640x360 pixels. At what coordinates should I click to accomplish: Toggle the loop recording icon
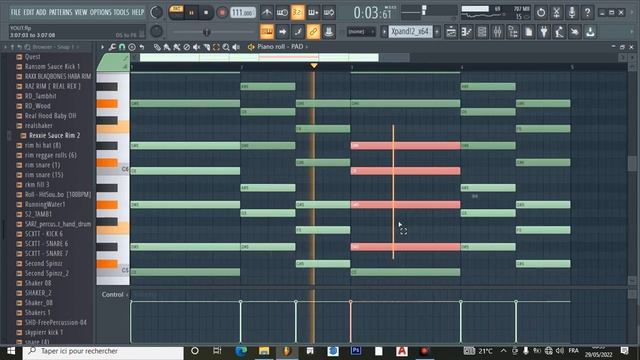(x=329, y=13)
